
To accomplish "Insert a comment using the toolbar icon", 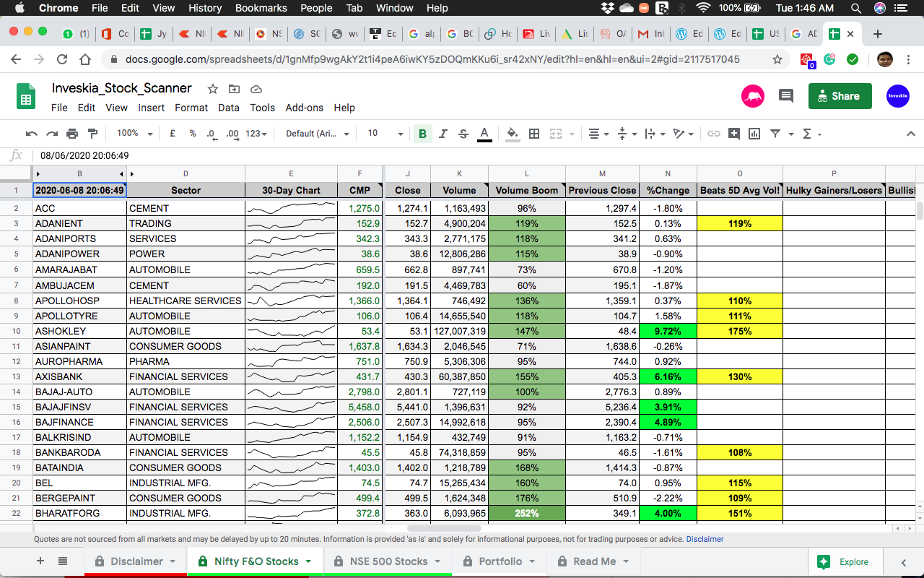I will coord(734,134).
